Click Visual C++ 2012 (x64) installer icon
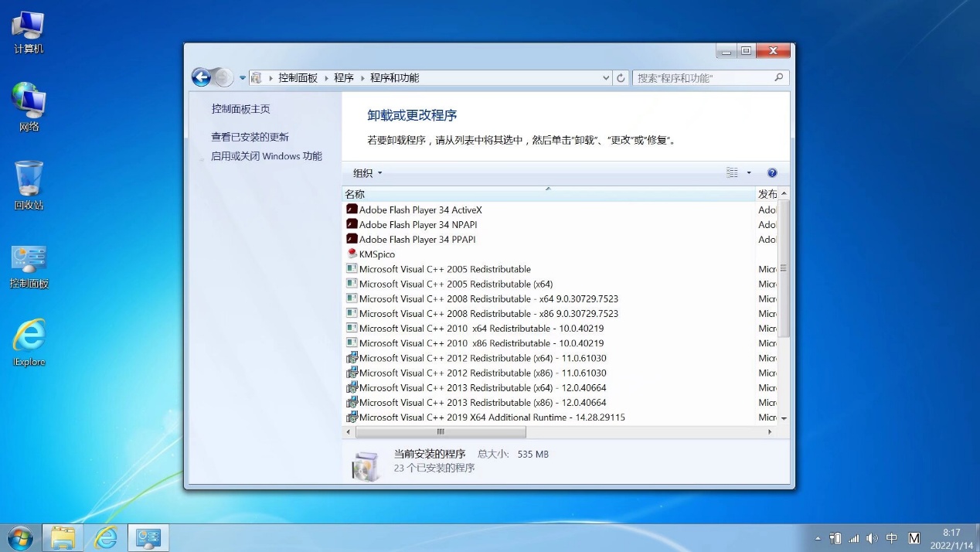980x552 pixels. tap(352, 358)
